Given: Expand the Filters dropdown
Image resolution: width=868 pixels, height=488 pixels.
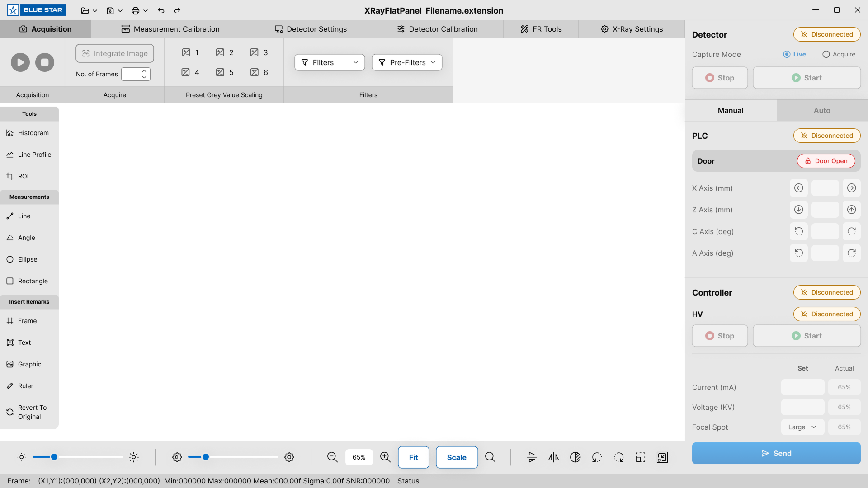Looking at the screenshot, I should pos(330,62).
